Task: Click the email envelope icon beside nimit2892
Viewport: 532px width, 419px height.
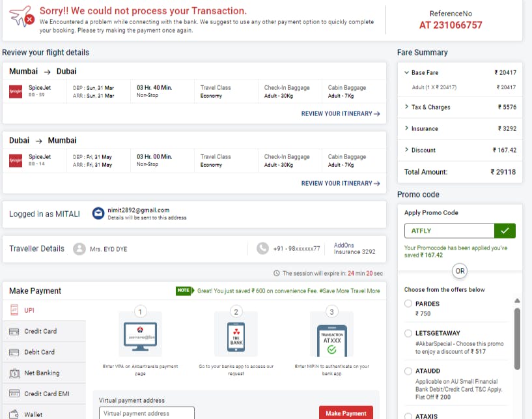Action: coord(98,213)
